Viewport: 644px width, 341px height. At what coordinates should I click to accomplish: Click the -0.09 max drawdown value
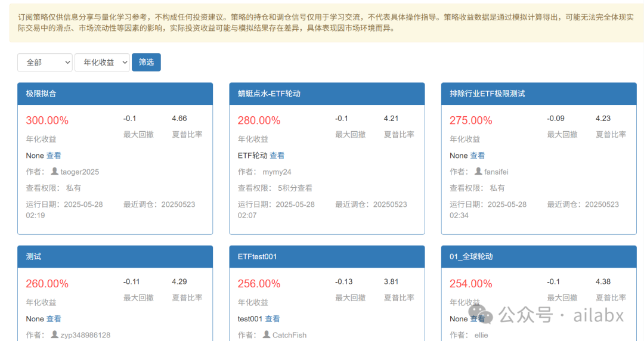pyautogui.click(x=556, y=118)
